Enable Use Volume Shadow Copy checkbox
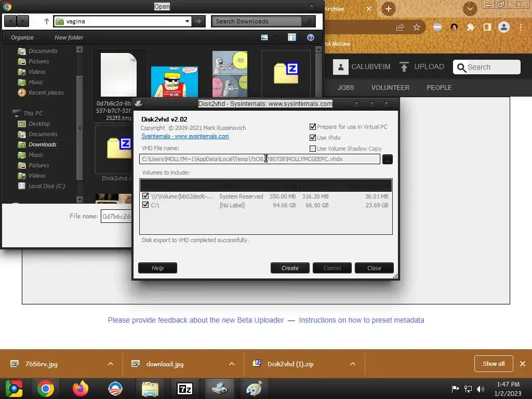 (x=312, y=149)
